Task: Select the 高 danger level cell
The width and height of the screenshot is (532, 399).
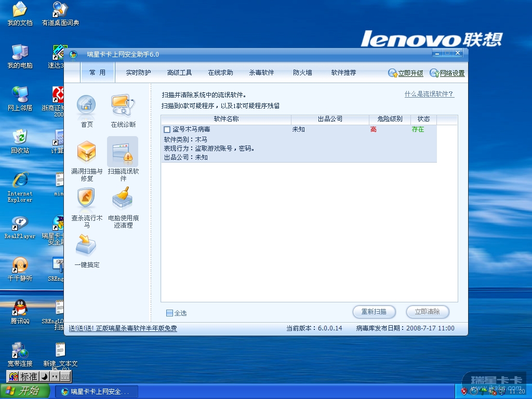Action: (x=373, y=129)
